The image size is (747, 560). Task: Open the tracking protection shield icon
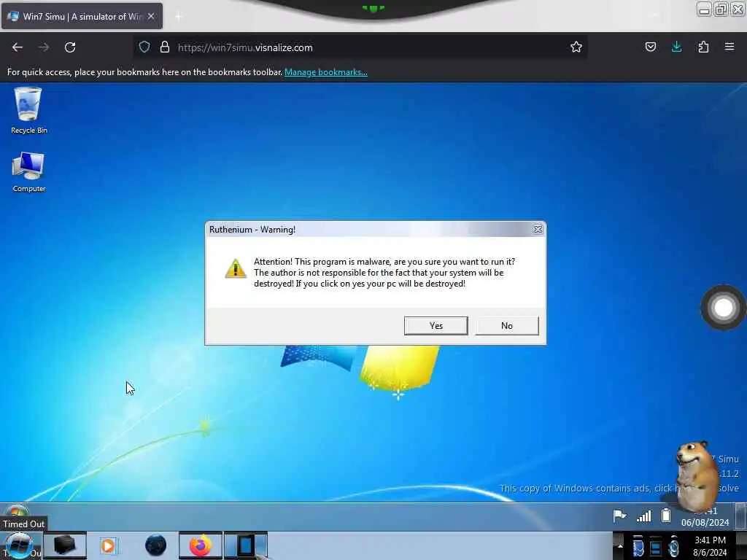tap(144, 47)
